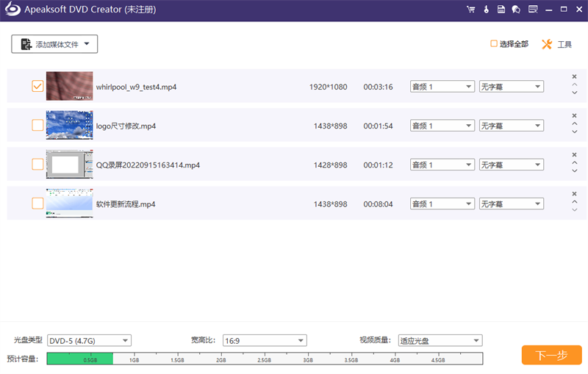Screen dimensions: 588x374
Task: Open the feedback chat icon
Action: click(516, 10)
